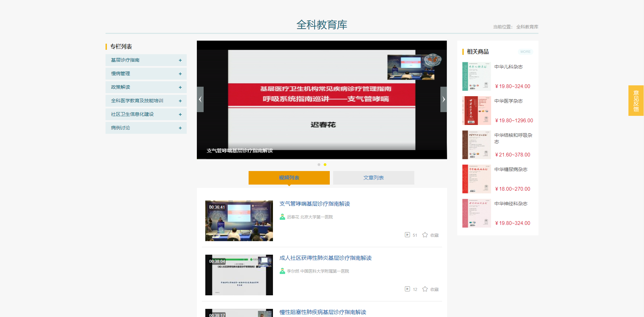Switch to the 视频列表 tab
Screen dimensions: 644x317
289,178
